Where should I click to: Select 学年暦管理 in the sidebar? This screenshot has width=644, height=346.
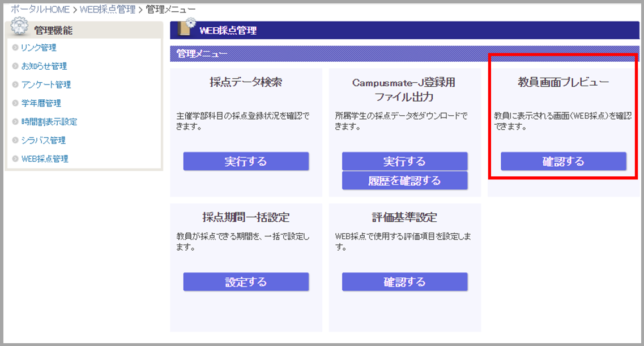point(41,103)
